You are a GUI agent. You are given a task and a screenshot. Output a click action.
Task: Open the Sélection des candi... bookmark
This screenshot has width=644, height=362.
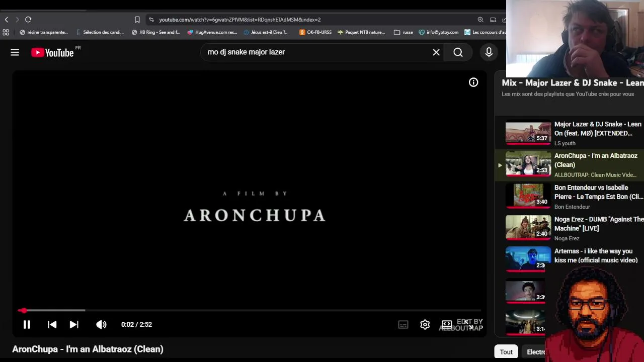(x=100, y=32)
